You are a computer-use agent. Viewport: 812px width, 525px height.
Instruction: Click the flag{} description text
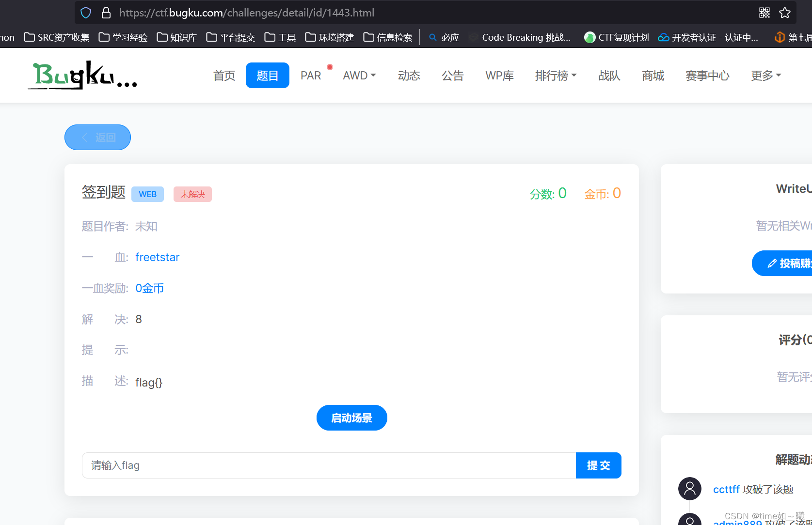tap(149, 383)
